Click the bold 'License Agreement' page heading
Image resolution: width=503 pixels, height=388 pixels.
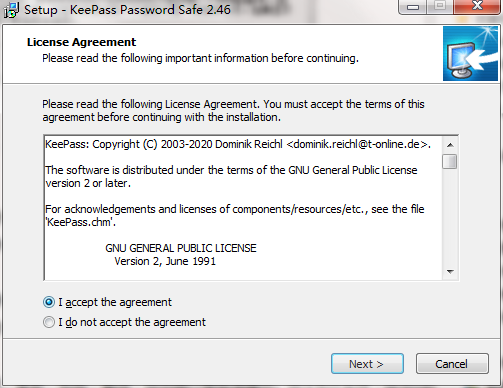coord(81,42)
